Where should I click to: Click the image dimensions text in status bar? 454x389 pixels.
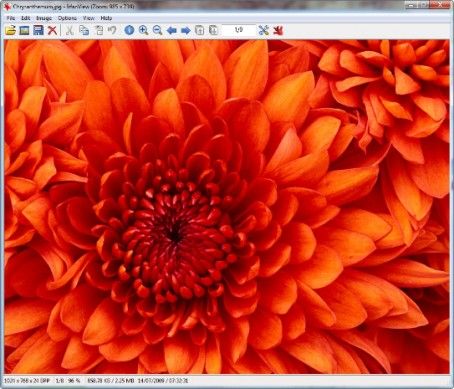(x=27, y=380)
